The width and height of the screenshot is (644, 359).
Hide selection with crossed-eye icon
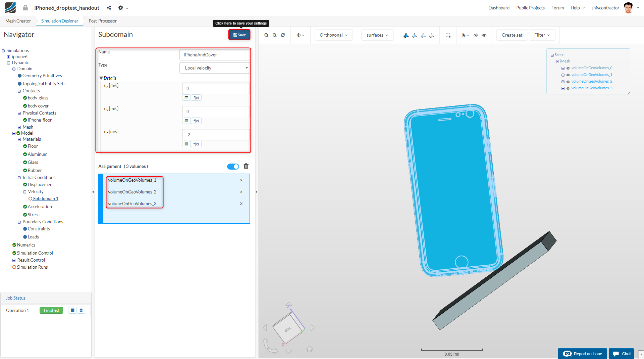point(476,35)
